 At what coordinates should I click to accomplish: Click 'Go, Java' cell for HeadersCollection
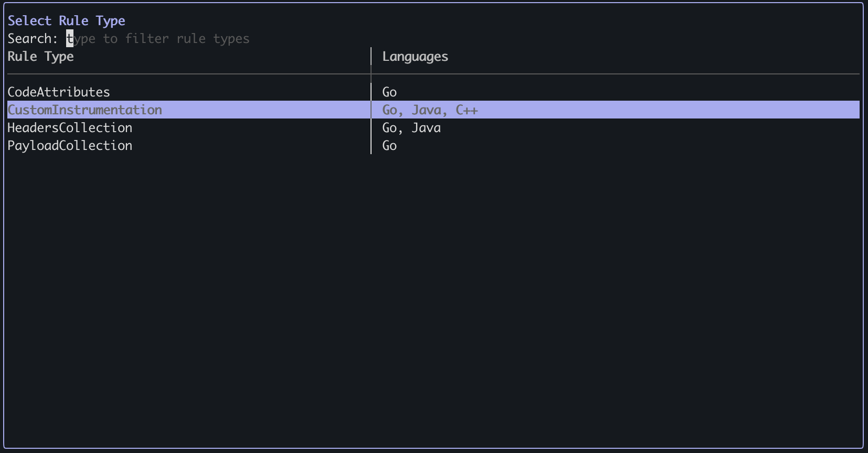coord(411,128)
